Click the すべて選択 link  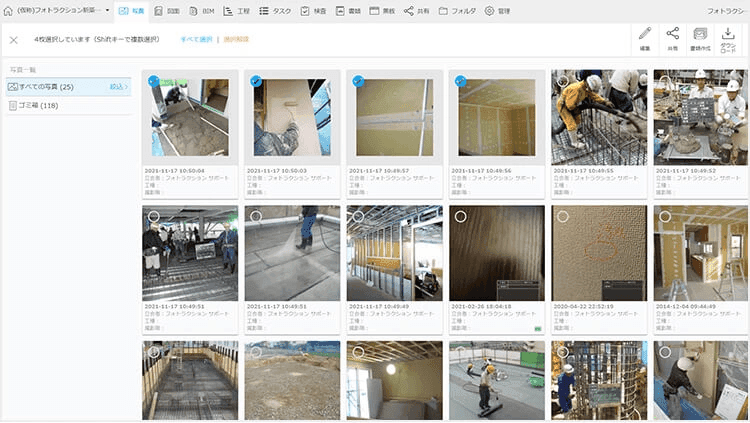(x=196, y=39)
